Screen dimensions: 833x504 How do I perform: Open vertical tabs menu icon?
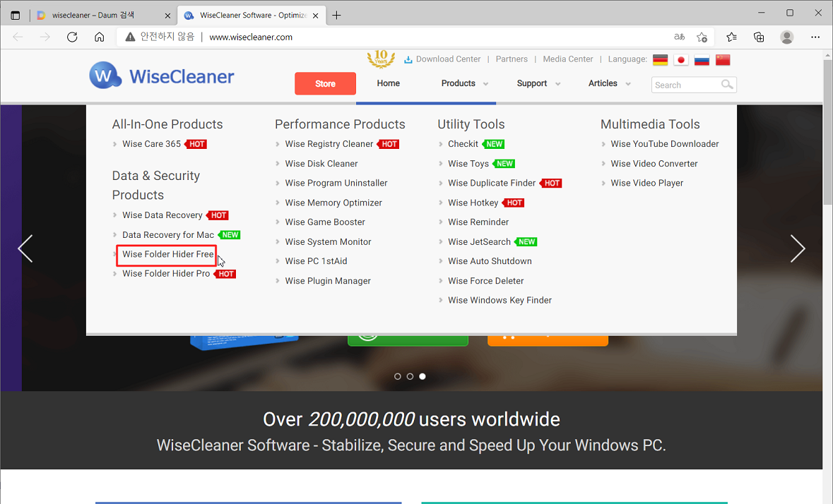pyautogui.click(x=16, y=16)
